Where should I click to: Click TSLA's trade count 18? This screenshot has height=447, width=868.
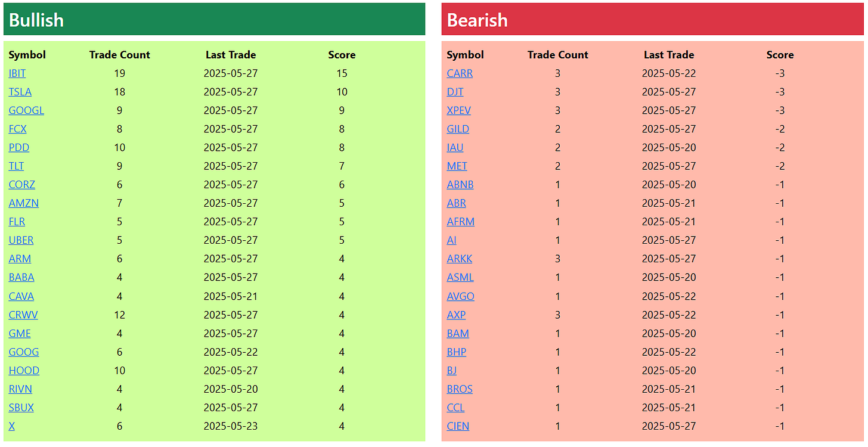coord(119,92)
